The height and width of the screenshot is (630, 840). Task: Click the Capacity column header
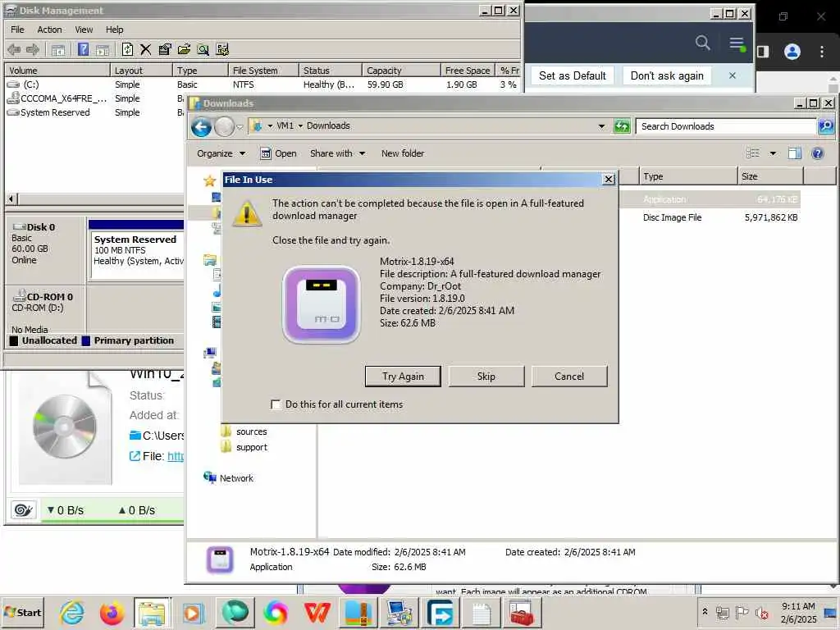[401, 71]
